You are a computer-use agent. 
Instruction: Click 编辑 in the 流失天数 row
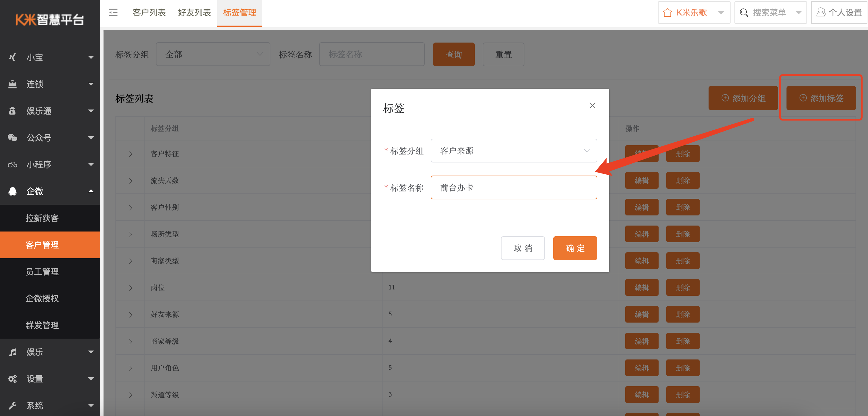pyautogui.click(x=642, y=180)
